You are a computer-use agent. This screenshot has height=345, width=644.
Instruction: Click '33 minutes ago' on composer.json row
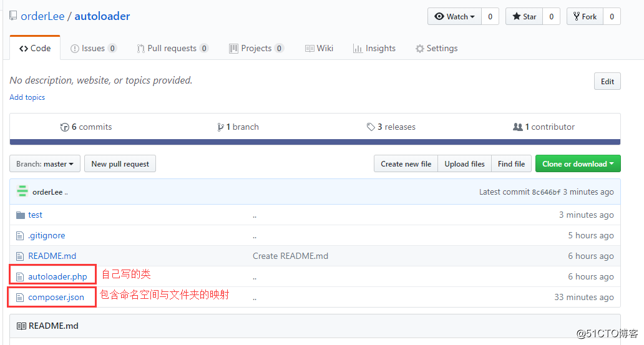[x=584, y=297]
